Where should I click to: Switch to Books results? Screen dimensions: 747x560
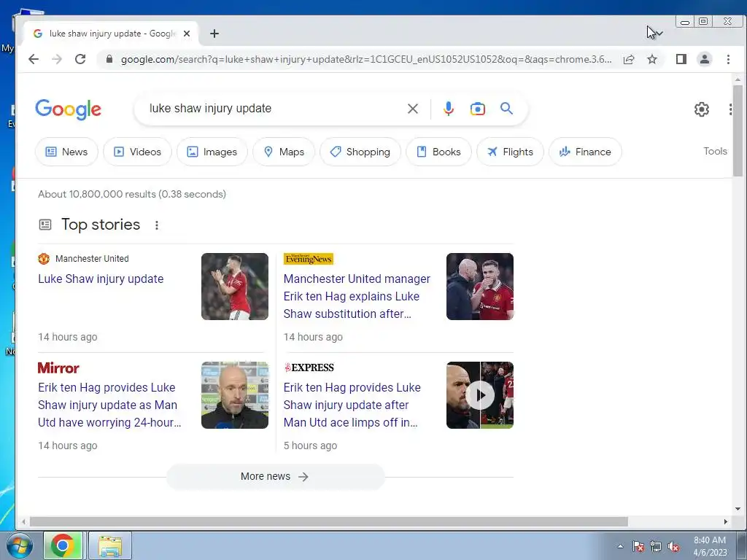click(438, 152)
